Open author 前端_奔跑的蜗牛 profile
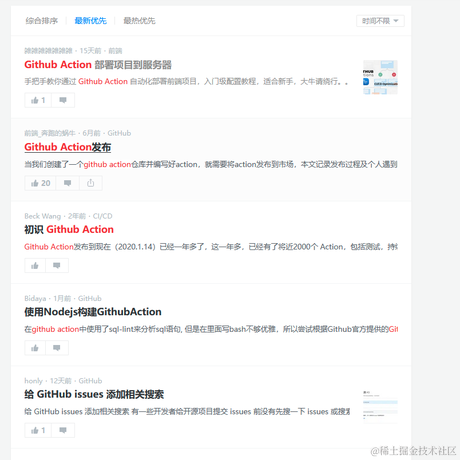The width and height of the screenshot is (460, 460). click(x=50, y=133)
